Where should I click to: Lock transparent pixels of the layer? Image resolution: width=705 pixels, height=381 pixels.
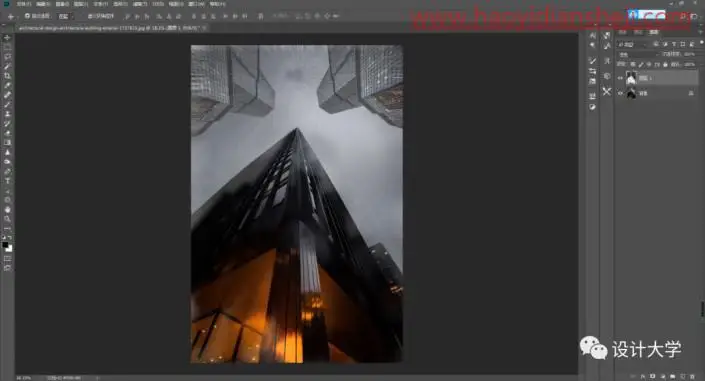tap(633, 64)
